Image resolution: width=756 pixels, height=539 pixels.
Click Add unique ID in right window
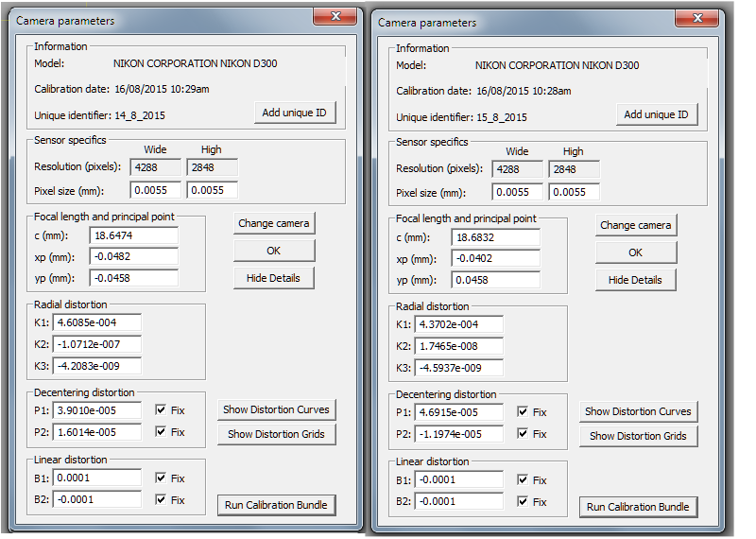(657, 114)
